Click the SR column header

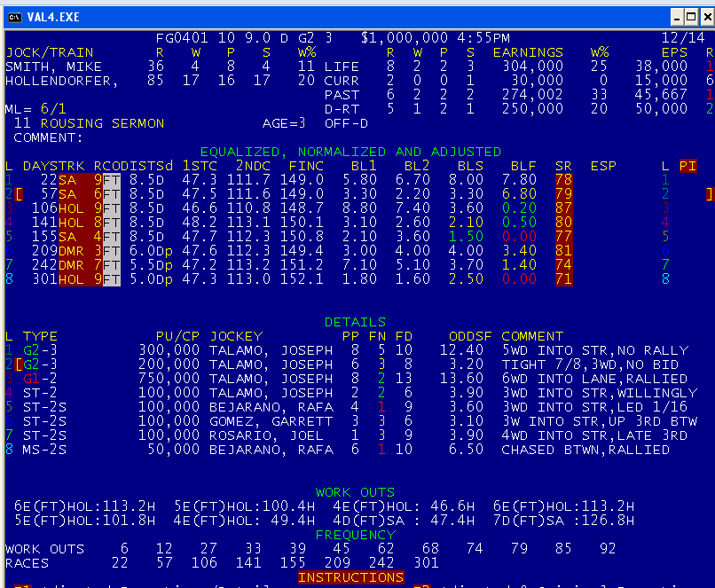563,166
